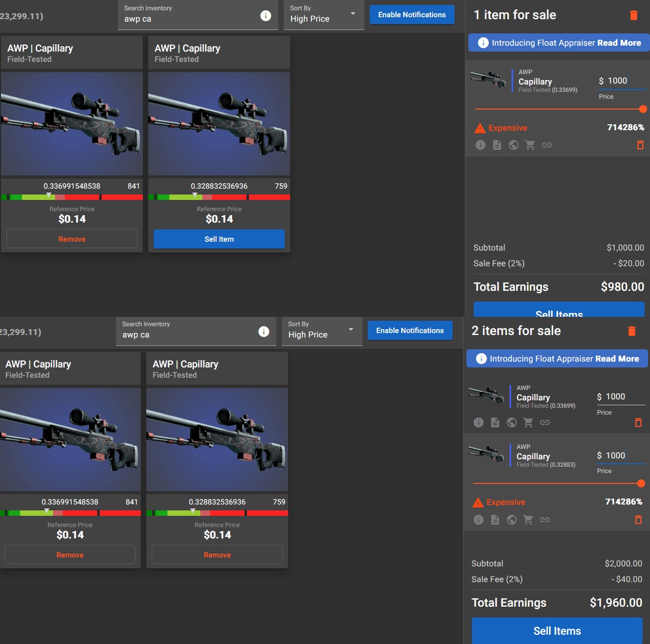The height and width of the screenshot is (644, 650).
Task: Click the price slider handle in 1-item sale list
Action: [x=643, y=109]
